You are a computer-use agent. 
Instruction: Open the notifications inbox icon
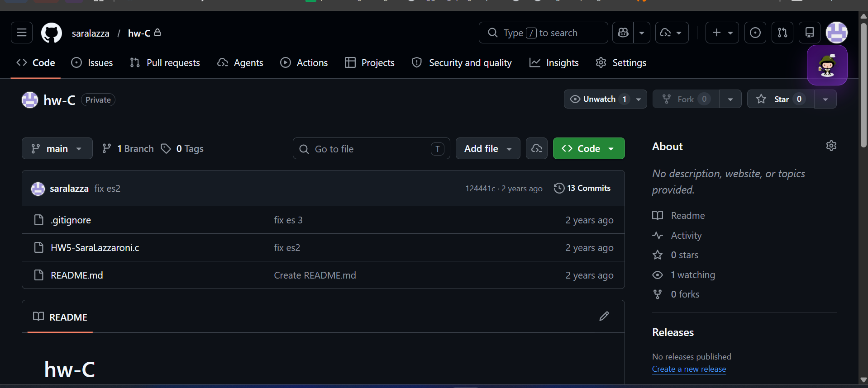click(810, 33)
